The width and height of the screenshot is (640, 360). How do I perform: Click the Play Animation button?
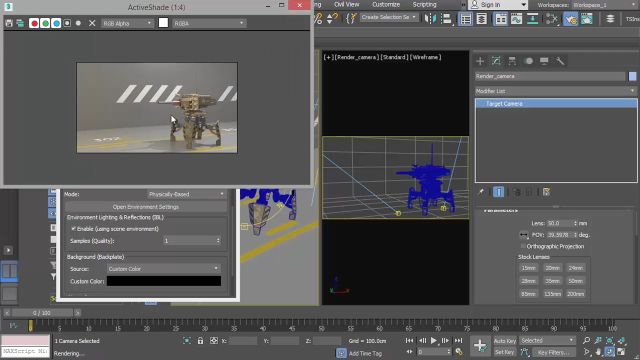(433, 340)
